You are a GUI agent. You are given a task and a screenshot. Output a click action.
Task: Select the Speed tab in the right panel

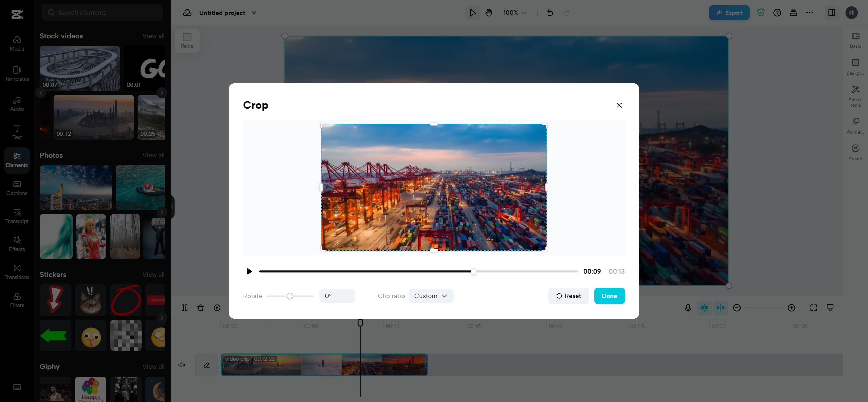coord(855,152)
